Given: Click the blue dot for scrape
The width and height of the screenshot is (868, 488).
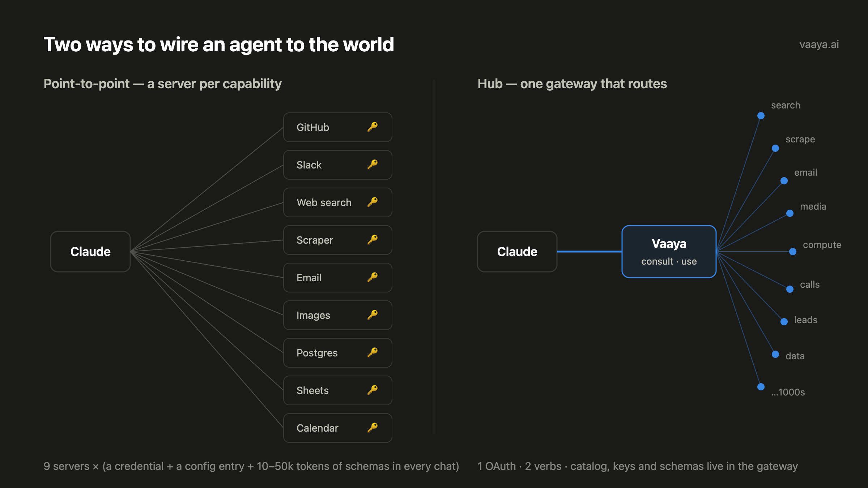Looking at the screenshot, I should tap(775, 148).
